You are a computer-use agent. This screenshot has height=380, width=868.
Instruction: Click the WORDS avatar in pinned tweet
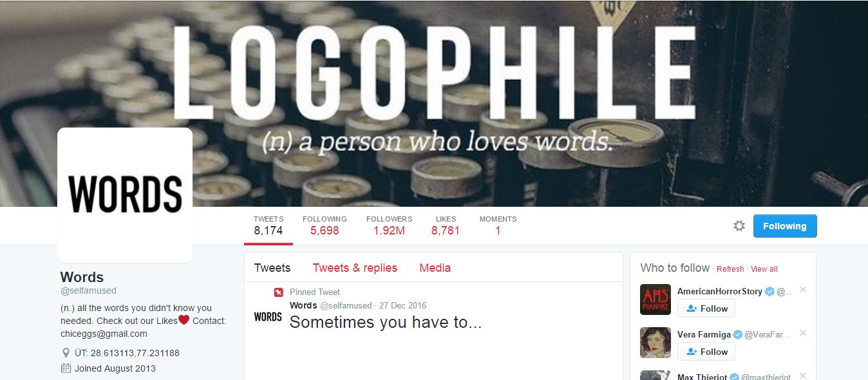(x=268, y=316)
